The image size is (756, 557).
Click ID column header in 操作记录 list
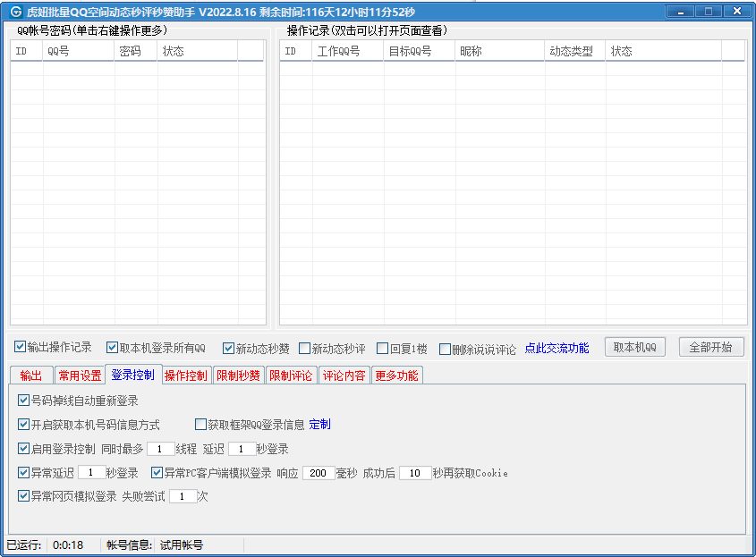(296, 51)
